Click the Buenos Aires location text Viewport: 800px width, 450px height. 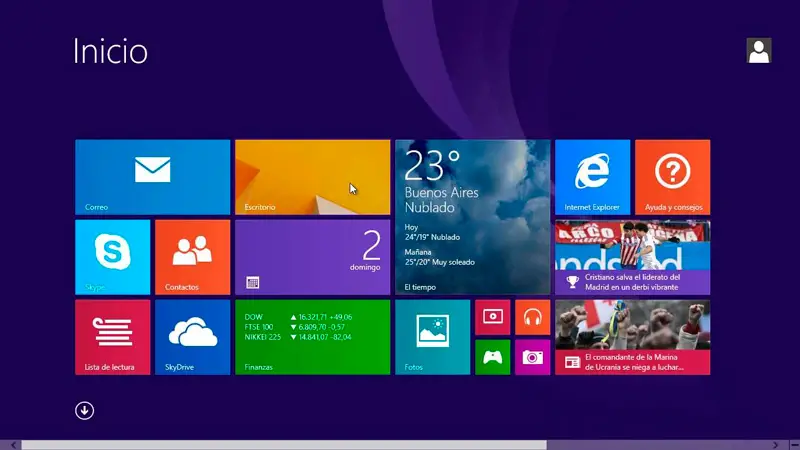coord(441,192)
